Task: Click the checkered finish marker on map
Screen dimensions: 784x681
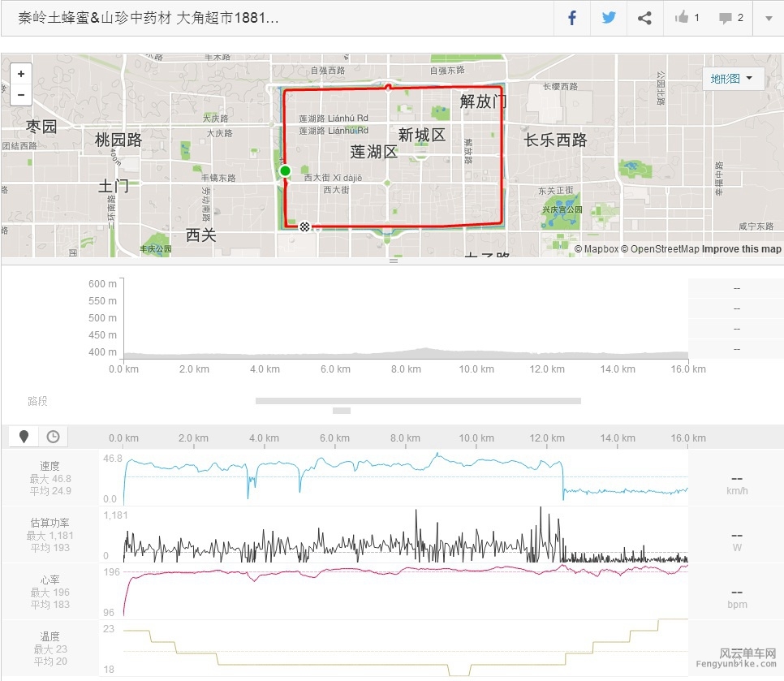Action: click(x=304, y=226)
